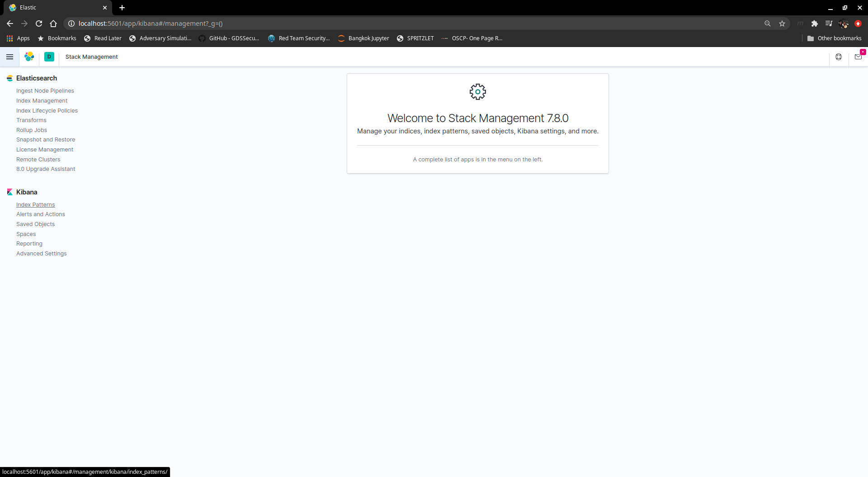Open Index Patterns under Kibana
The height and width of the screenshot is (477, 868).
pyautogui.click(x=35, y=205)
